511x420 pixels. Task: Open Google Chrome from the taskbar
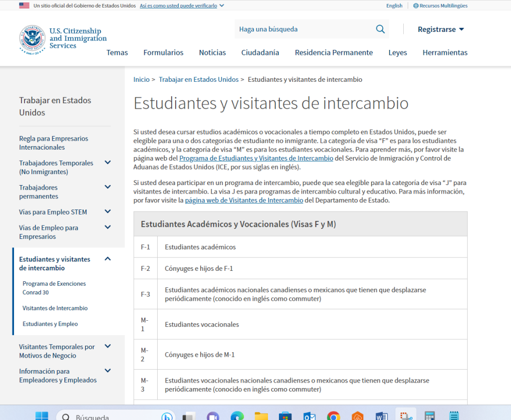click(x=333, y=417)
